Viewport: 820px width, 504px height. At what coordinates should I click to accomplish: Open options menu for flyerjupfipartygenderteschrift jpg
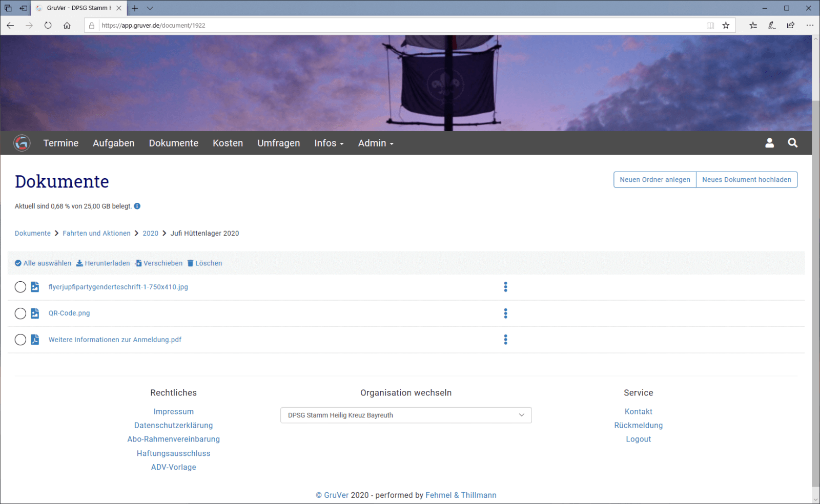505,287
